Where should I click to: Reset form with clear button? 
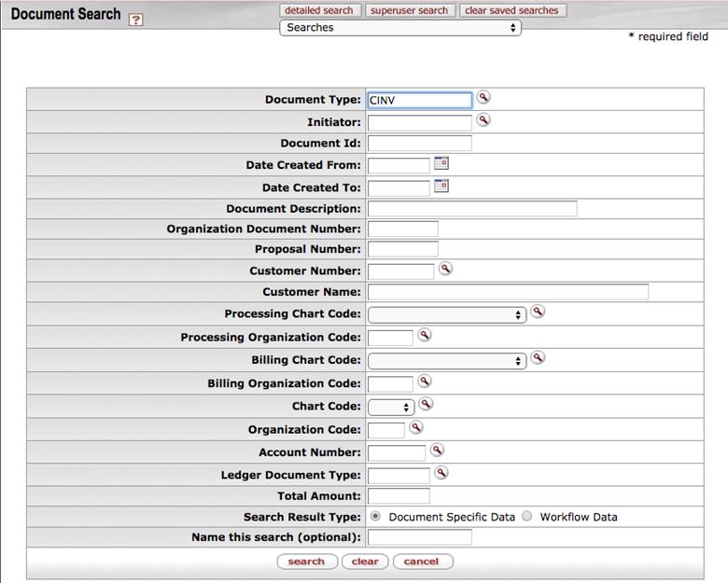[365, 562]
